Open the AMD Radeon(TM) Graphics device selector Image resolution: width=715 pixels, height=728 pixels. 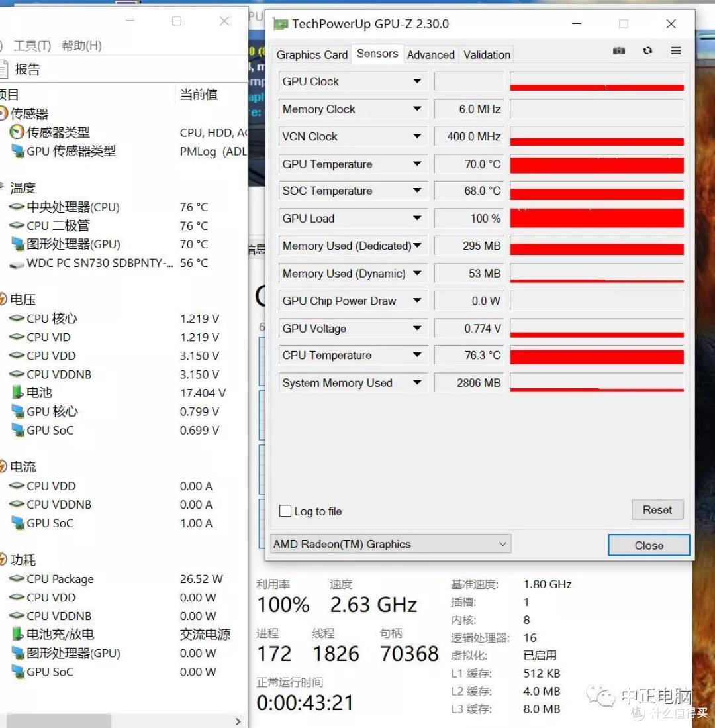tap(391, 544)
